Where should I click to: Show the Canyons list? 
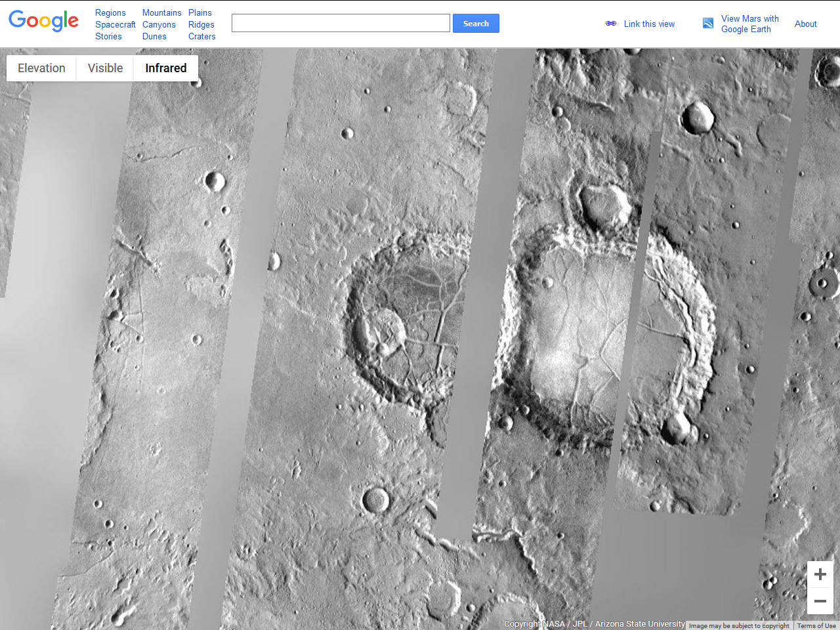[x=159, y=24]
